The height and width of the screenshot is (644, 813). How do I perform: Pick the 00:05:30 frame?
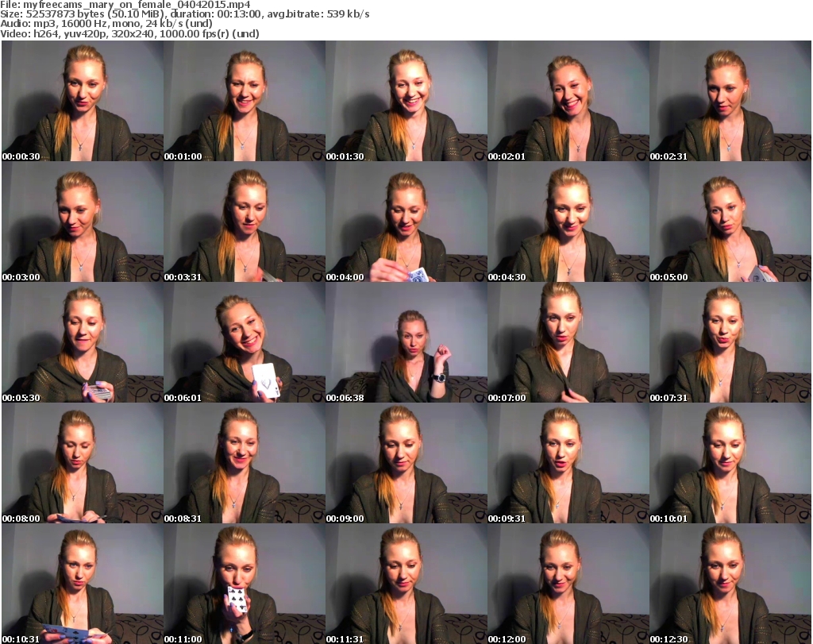tap(83, 343)
